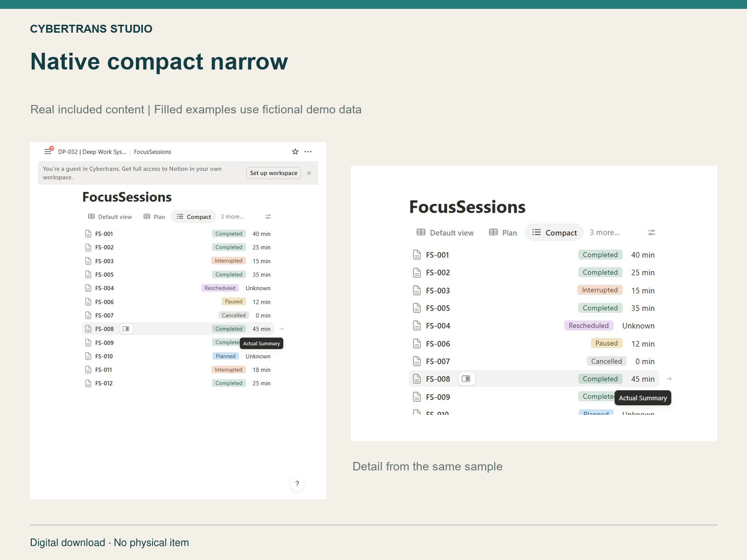This screenshot has width=747, height=560.
Task: Open view settings sliders icon in detail image
Action: click(x=652, y=232)
